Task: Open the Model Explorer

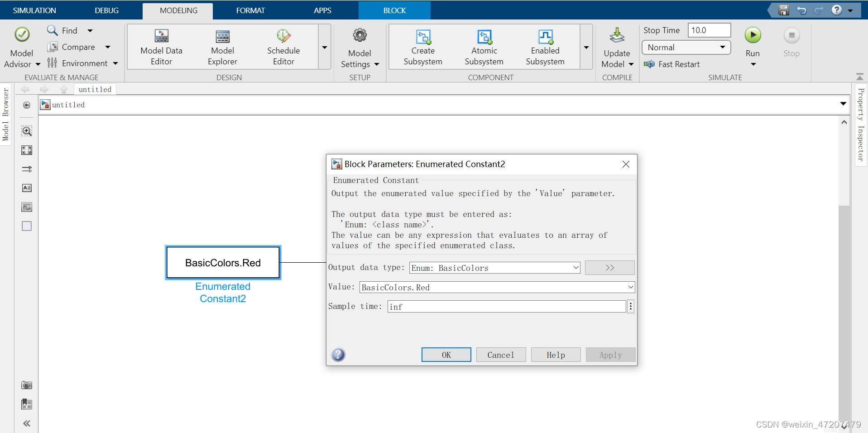Action: (x=222, y=47)
